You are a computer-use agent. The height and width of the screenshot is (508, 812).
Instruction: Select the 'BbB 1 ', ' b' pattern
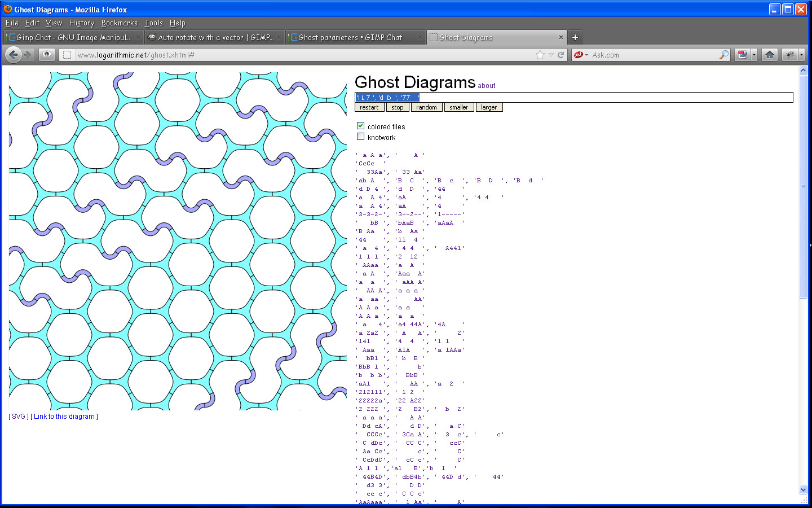(390, 367)
